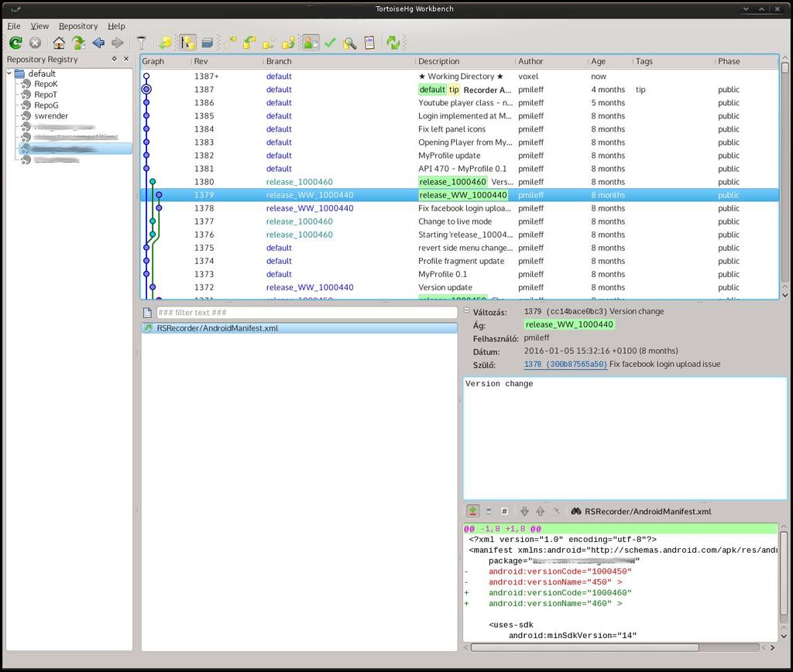Click the diff view vertical scrollbar
This screenshot has height=672, width=793.
(784, 581)
